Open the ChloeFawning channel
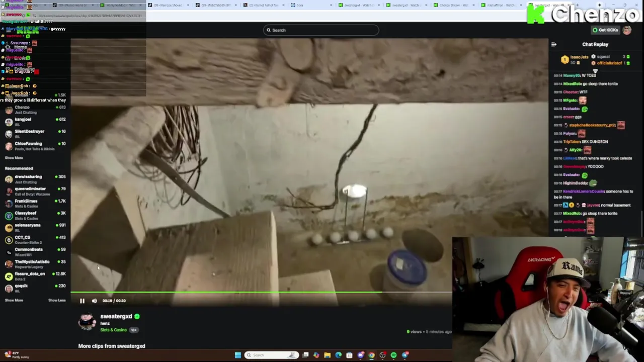 (35, 146)
